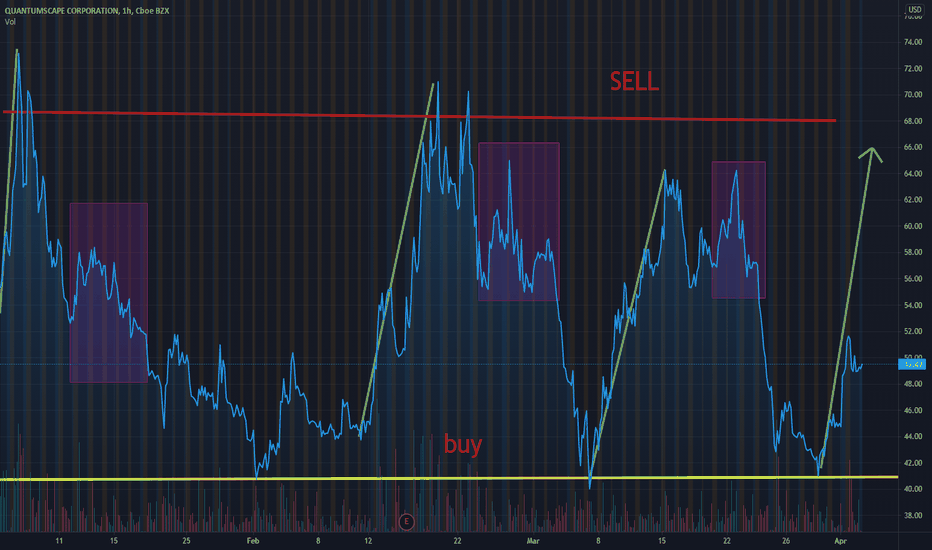
Task: Click the 64.00 price axis label
Action: coord(913,174)
